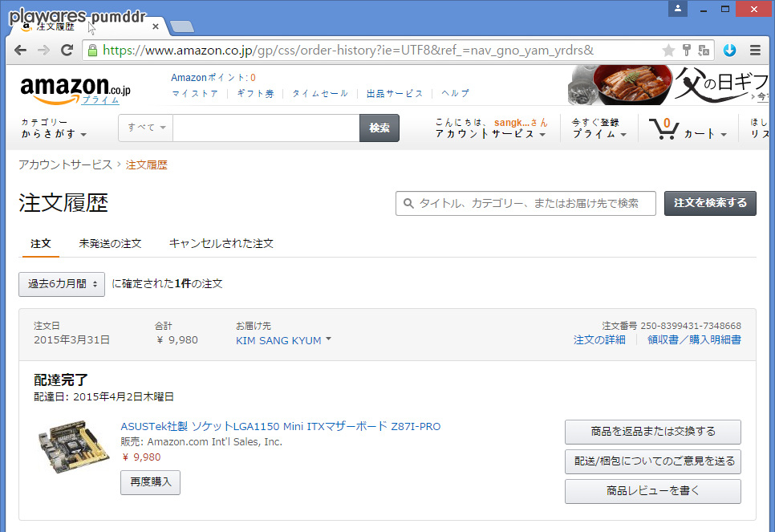Click 商品を返品または交換する button
The width and height of the screenshot is (775, 532).
coord(653,433)
